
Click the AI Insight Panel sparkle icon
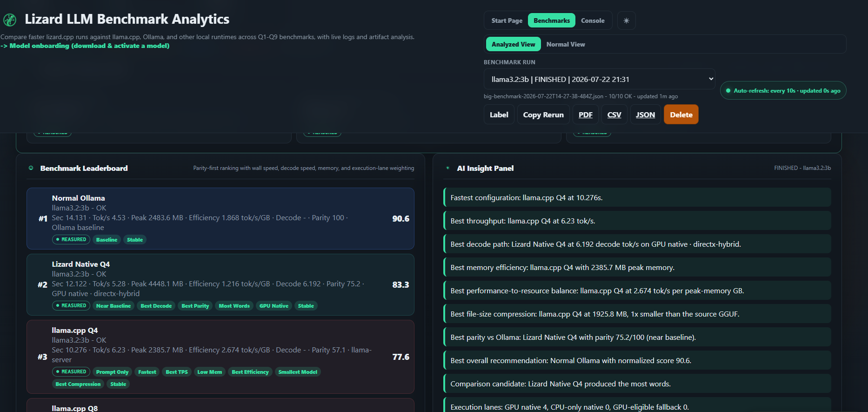[x=447, y=168]
